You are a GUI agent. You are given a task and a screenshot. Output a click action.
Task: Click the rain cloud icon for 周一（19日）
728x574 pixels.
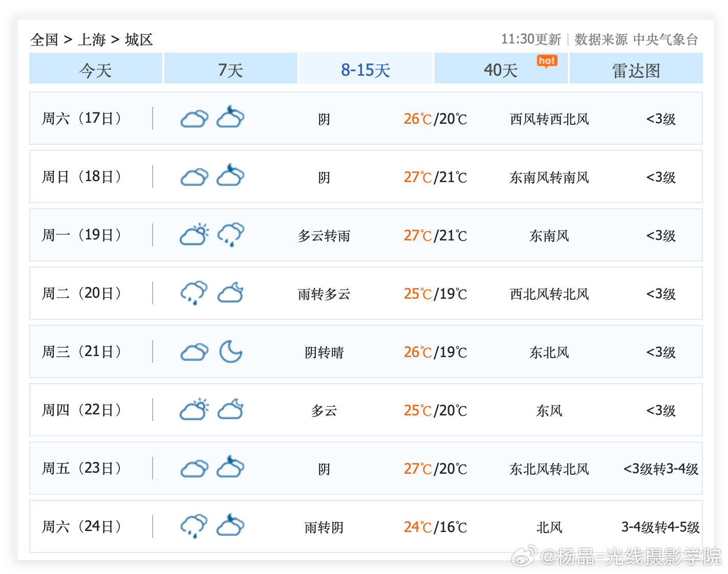point(231,235)
